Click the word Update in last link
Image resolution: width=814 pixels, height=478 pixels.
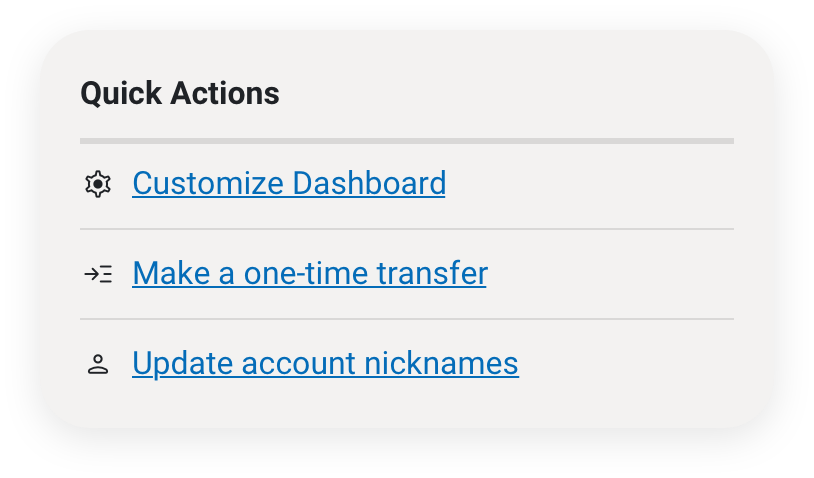click(x=183, y=363)
